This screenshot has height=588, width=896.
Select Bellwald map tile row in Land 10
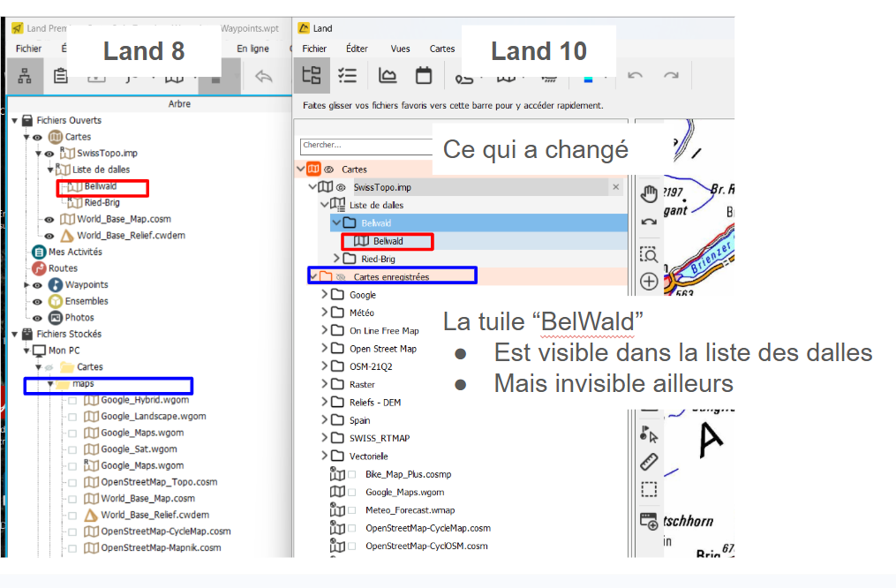click(388, 241)
